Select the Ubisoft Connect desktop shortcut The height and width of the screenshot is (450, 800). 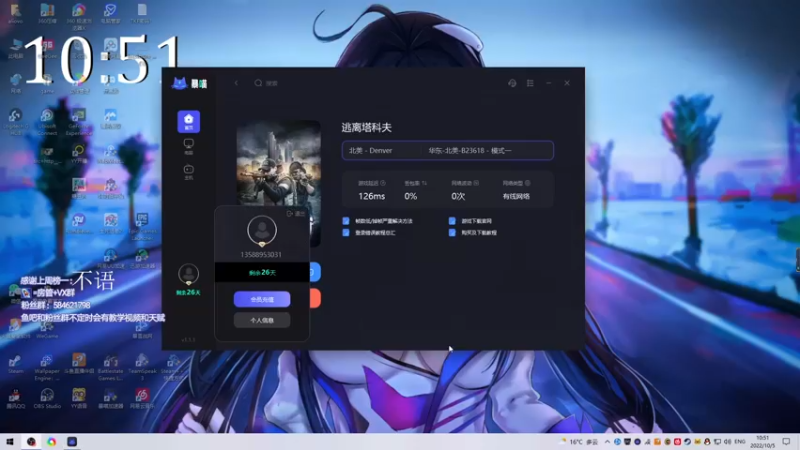47,122
